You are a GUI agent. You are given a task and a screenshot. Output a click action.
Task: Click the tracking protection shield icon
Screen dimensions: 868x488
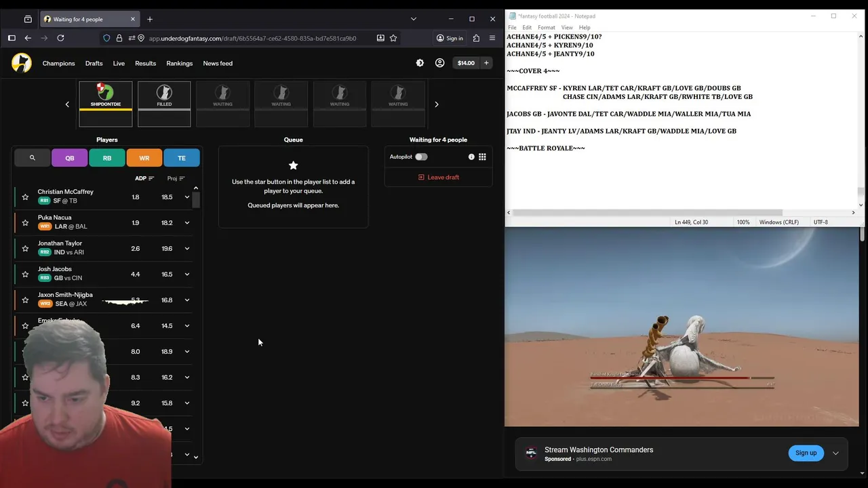click(x=106, y=38)
